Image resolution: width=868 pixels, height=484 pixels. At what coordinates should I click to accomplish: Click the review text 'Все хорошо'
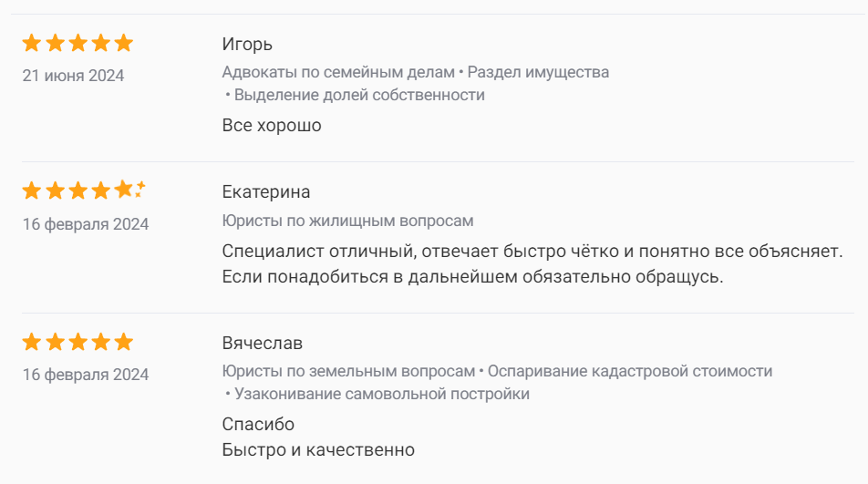pyautogui.click(x=272, y=125)
